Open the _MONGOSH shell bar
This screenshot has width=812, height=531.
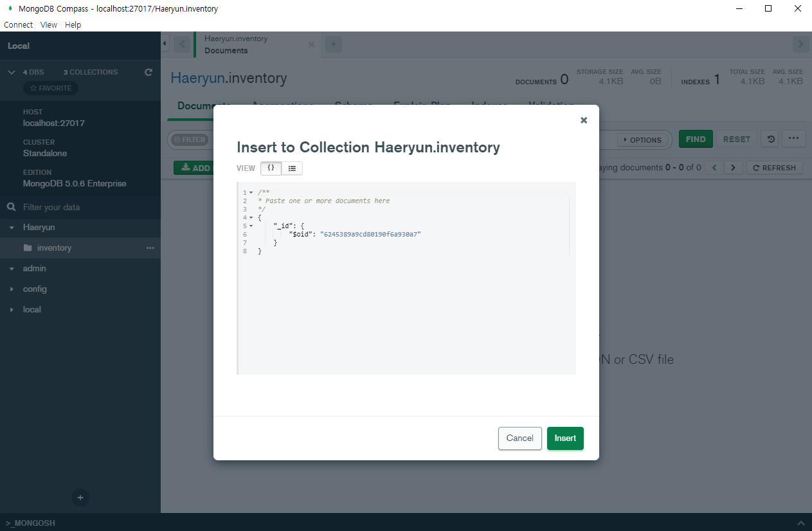[31, 523]
